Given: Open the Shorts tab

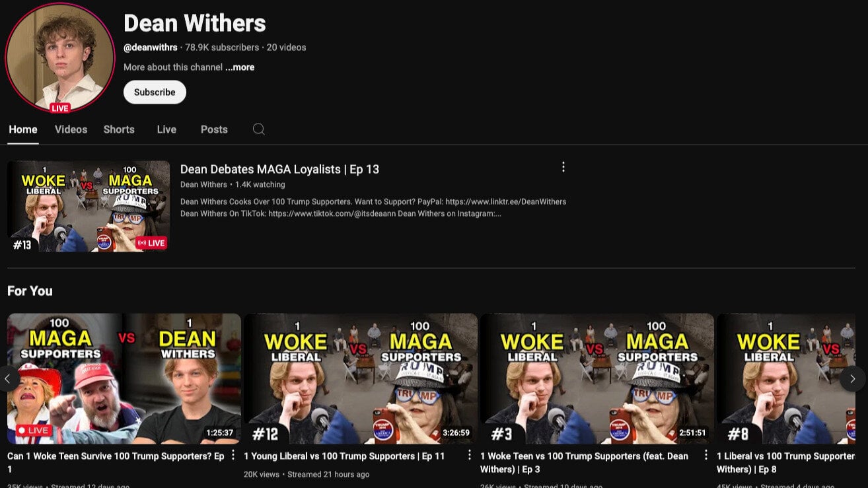Looking at the screenshot, I should pos(118,129).
